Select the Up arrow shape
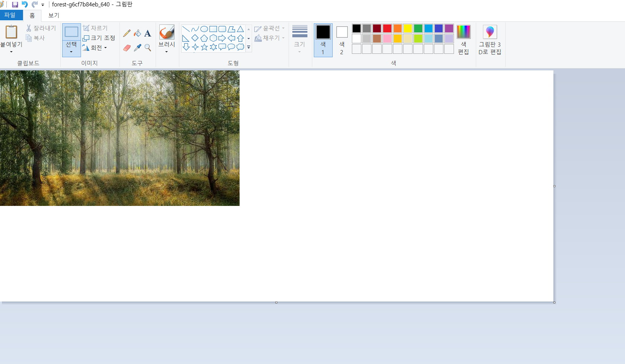 [x=240, y=38]
